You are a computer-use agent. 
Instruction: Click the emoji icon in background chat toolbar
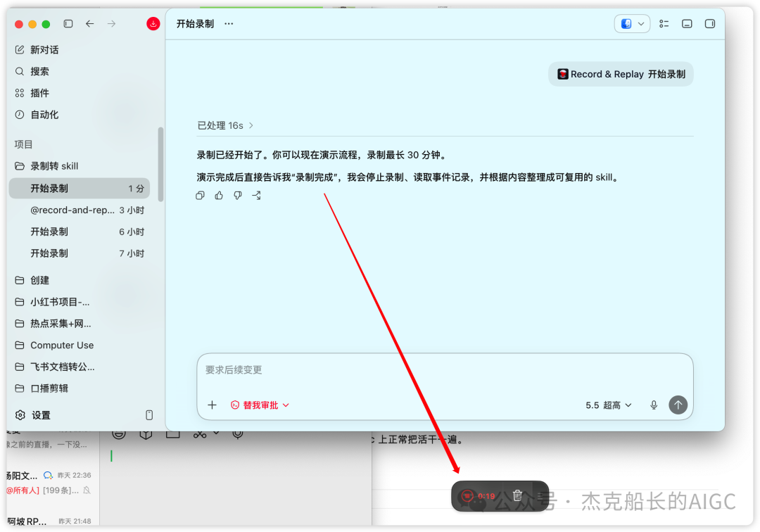pyautogui.click(x=119, y=434)
